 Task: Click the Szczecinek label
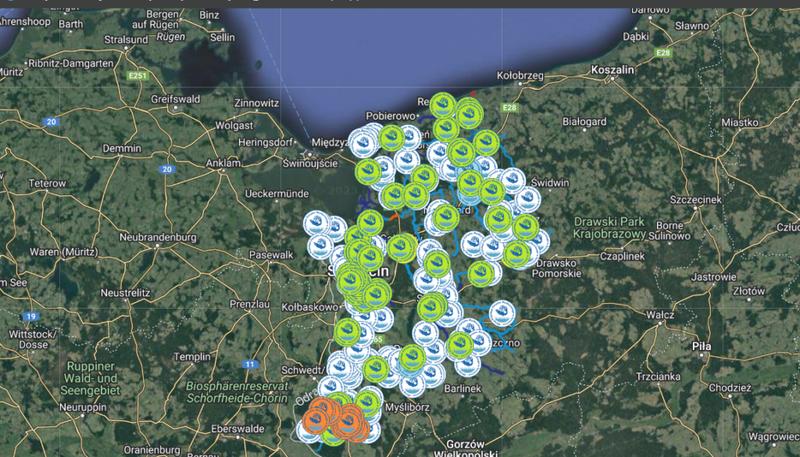[695, 199]
